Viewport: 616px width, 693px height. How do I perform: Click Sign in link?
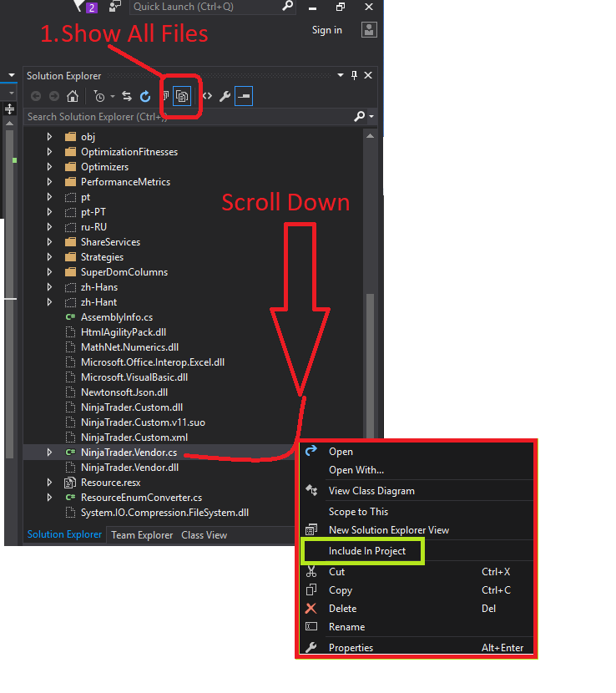327,30
